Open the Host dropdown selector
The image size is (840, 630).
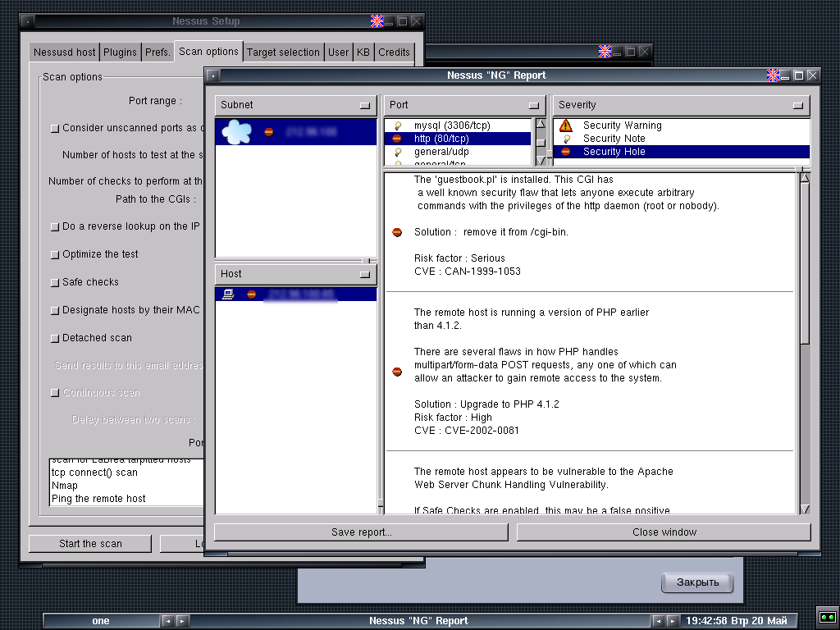(295, 274)
